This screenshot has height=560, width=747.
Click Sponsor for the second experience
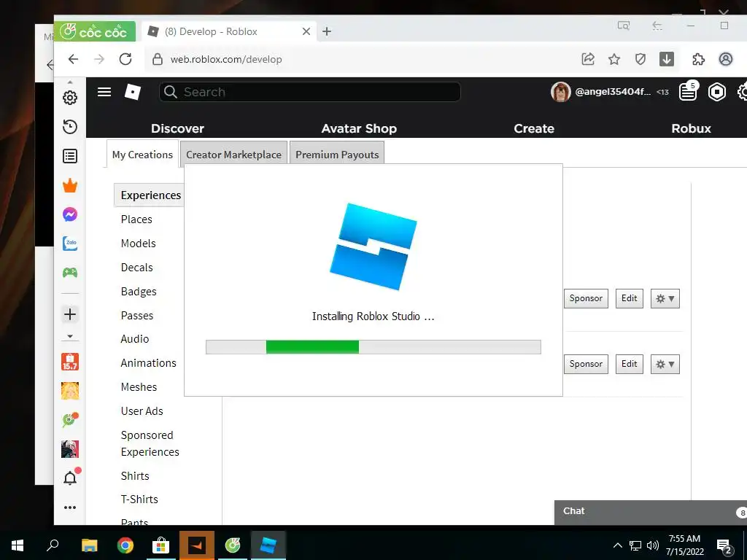tap(586, 364)
